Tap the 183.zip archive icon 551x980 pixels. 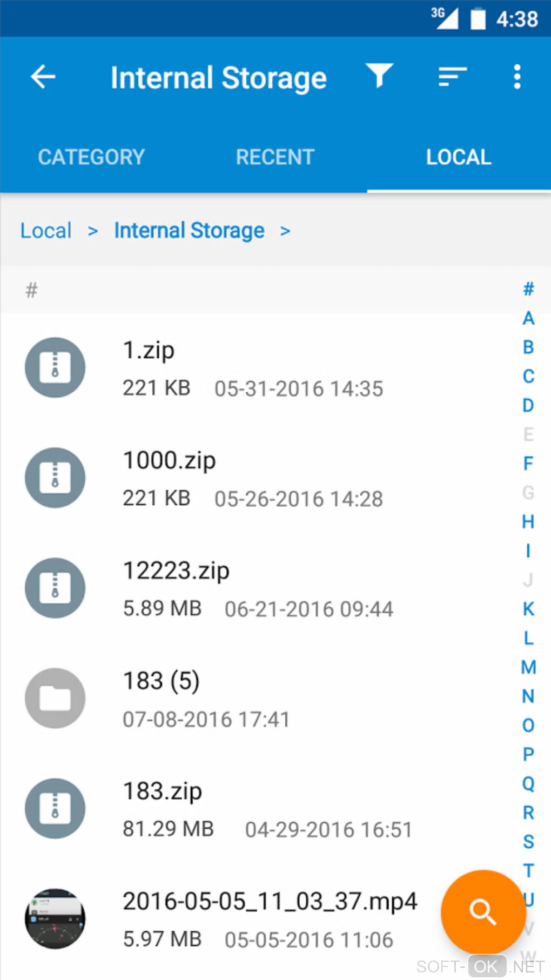tap(55, 809)
